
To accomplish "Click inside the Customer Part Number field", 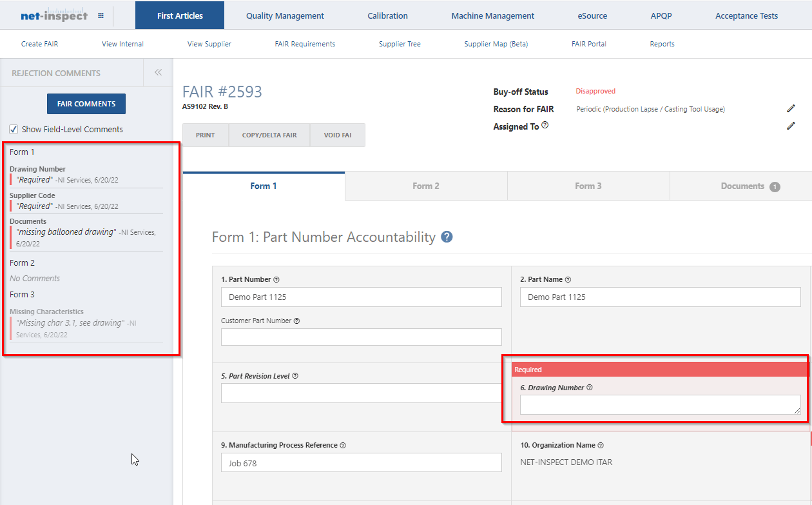I will [x=361, y=337].
